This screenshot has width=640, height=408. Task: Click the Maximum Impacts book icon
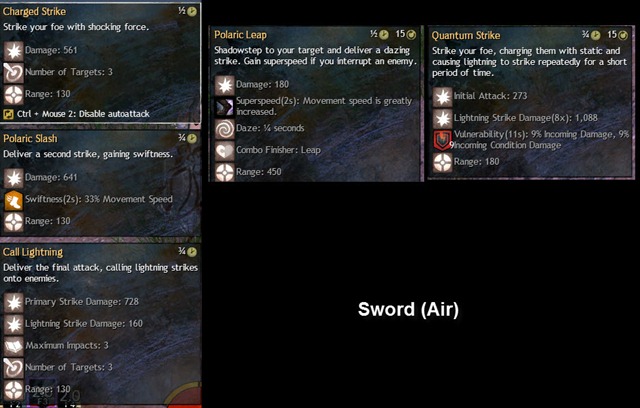13,346
